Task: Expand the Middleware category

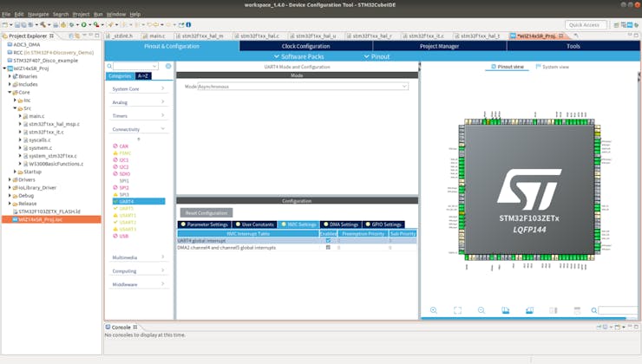Action: point(139,284)
